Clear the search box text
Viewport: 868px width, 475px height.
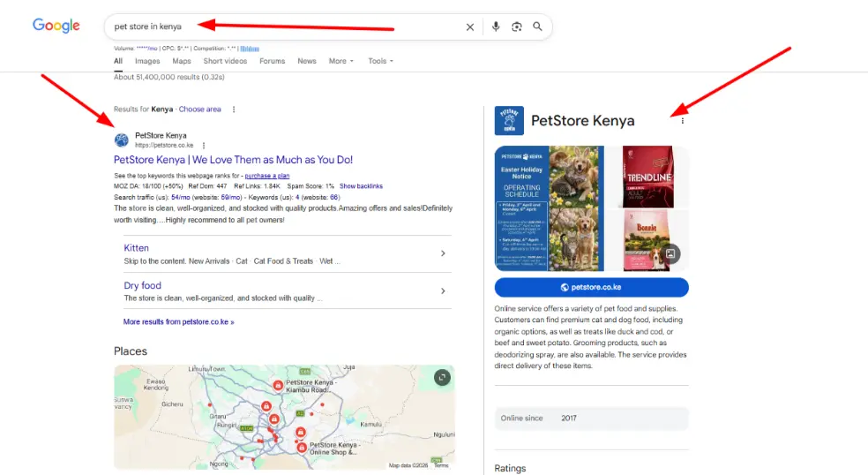pos(470,26)
